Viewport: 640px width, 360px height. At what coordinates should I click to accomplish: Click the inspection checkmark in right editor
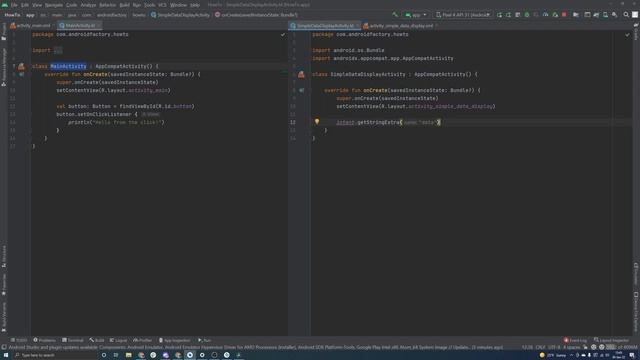(627, 35)
